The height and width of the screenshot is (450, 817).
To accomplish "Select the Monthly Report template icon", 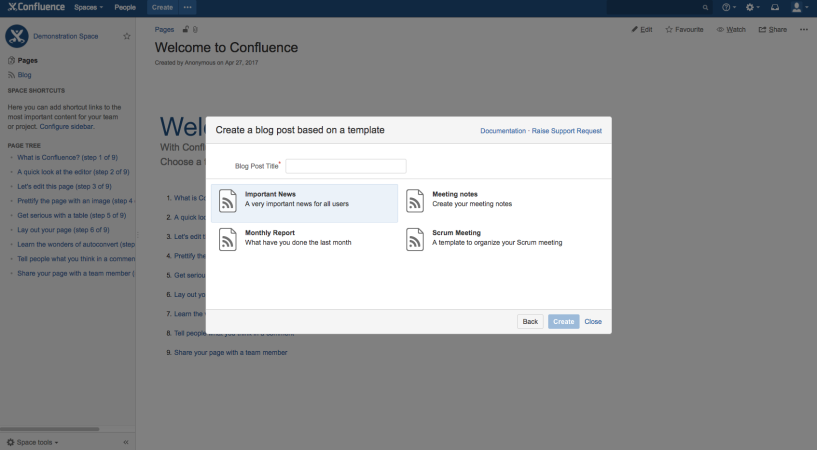I will click(228, 240).
